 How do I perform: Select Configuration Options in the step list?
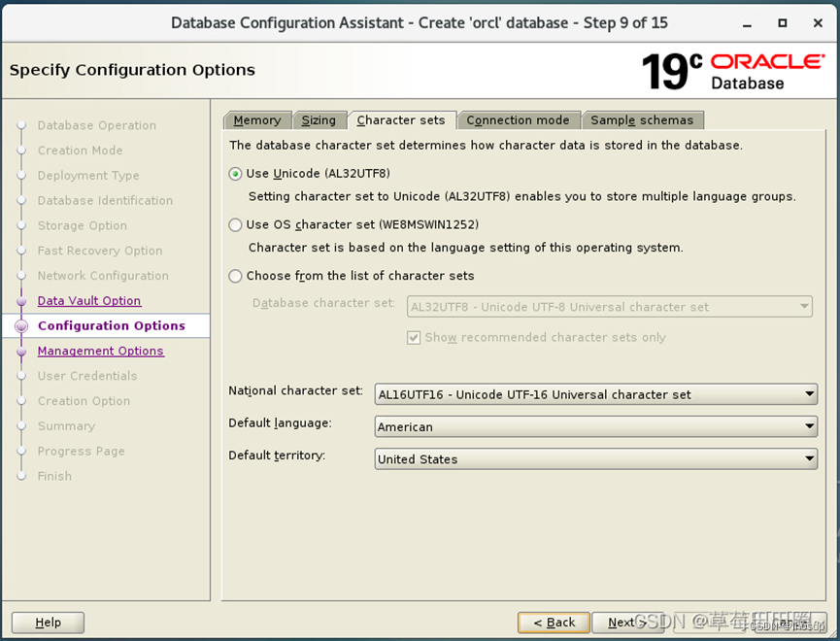[112, 326]
